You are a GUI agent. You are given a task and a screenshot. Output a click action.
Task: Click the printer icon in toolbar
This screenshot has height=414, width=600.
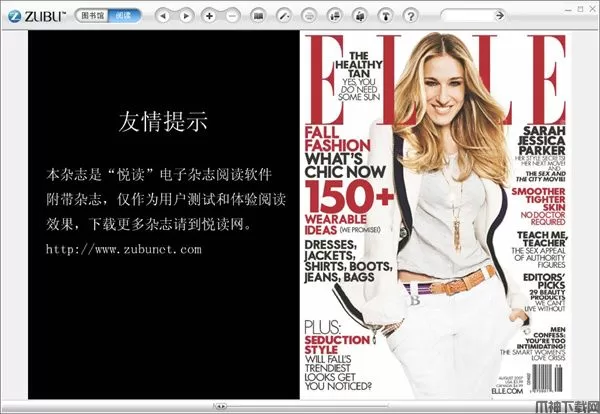[x=309, y=16]
